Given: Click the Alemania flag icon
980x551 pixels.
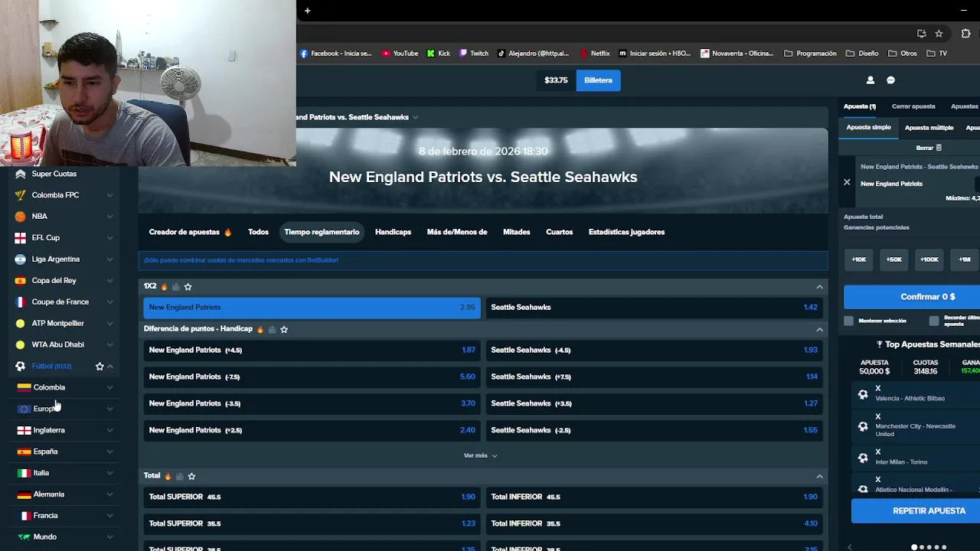Looking at the screenshot, I should (x=24, y=494).
